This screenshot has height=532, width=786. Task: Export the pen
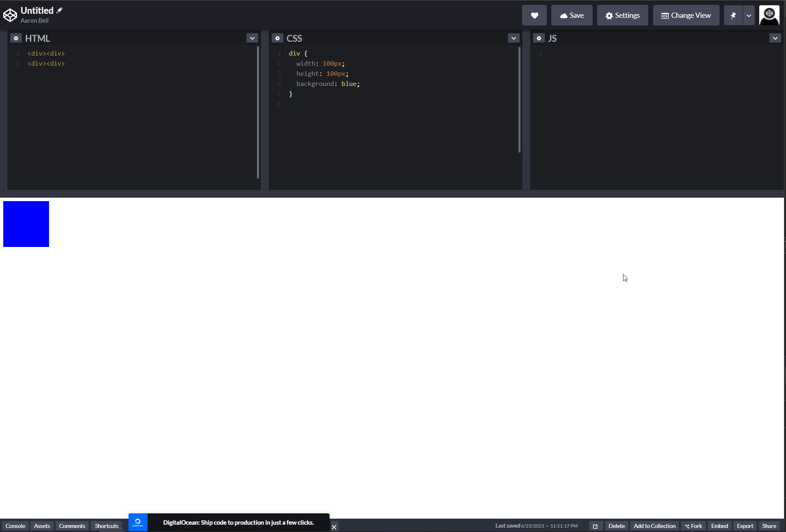click(x=745, y=526)
